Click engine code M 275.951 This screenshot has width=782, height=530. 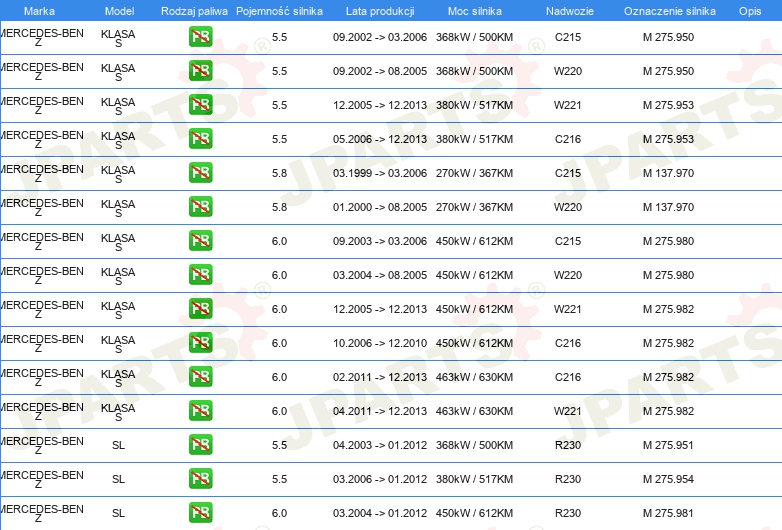point(668,445)
